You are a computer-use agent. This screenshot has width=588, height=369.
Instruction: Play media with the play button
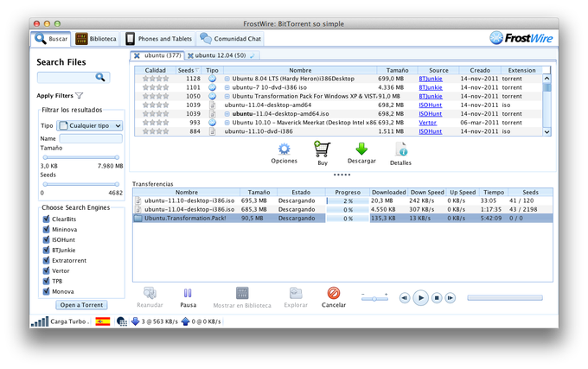point(421,298)
